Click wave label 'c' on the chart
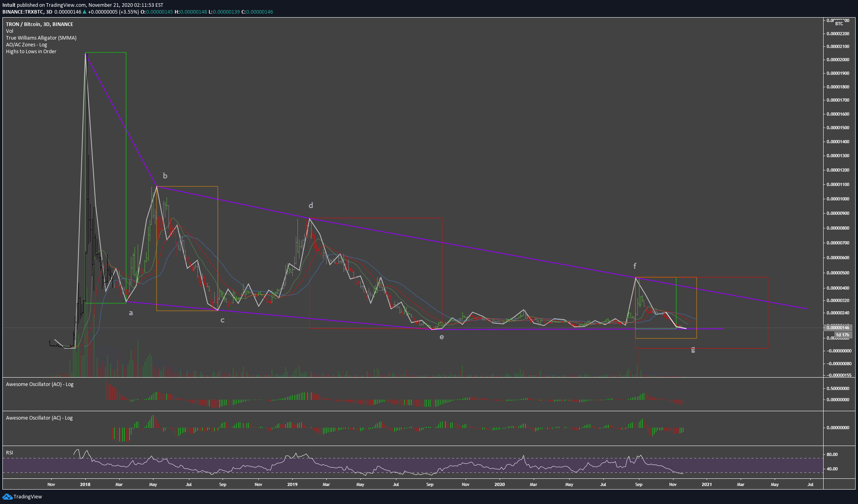 click(x=223, y=320)
